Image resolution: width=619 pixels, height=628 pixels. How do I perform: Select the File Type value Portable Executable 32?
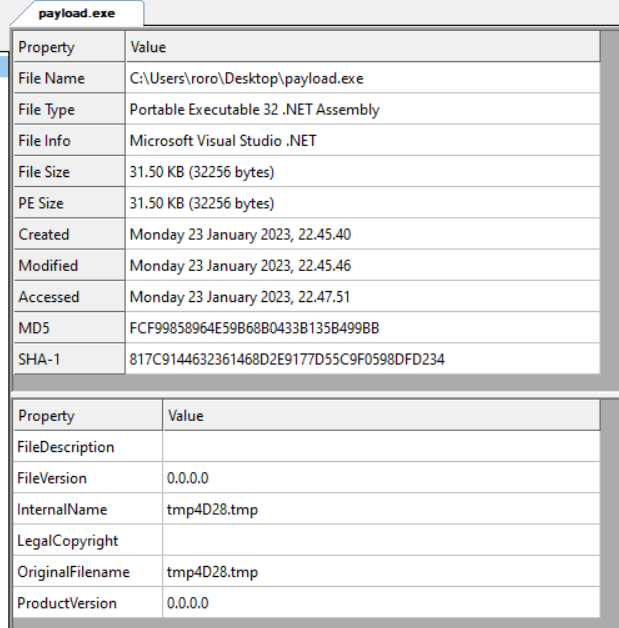click(254, 110)
